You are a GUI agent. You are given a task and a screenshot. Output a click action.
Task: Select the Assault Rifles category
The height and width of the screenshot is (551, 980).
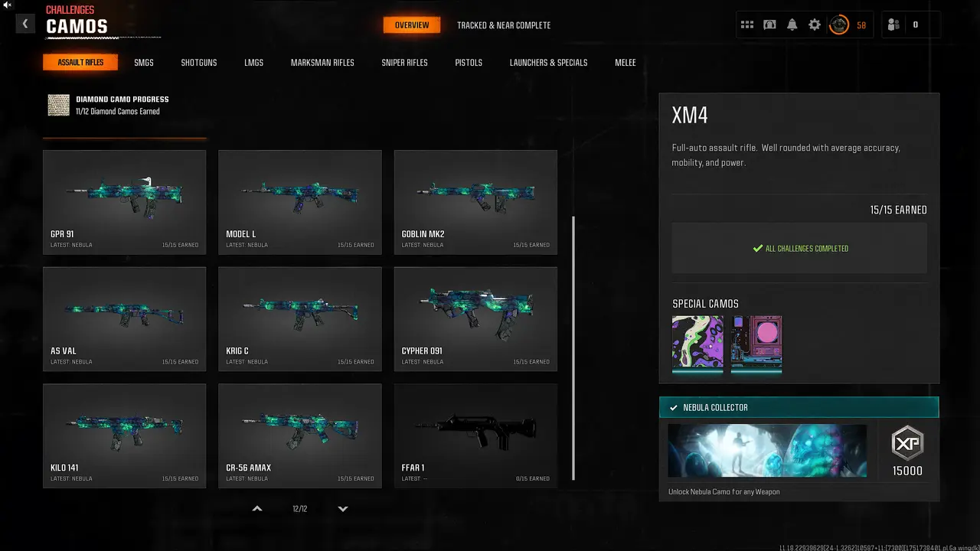[x=80, y=62]
